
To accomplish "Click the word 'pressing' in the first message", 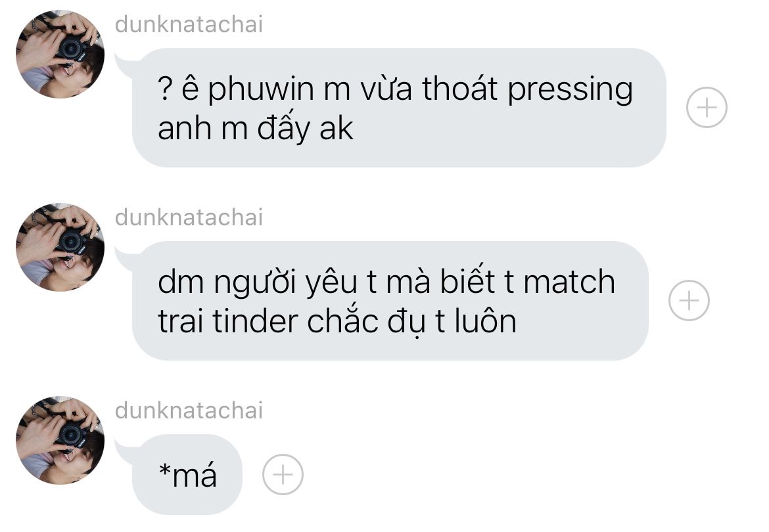I will click(570, 91).
